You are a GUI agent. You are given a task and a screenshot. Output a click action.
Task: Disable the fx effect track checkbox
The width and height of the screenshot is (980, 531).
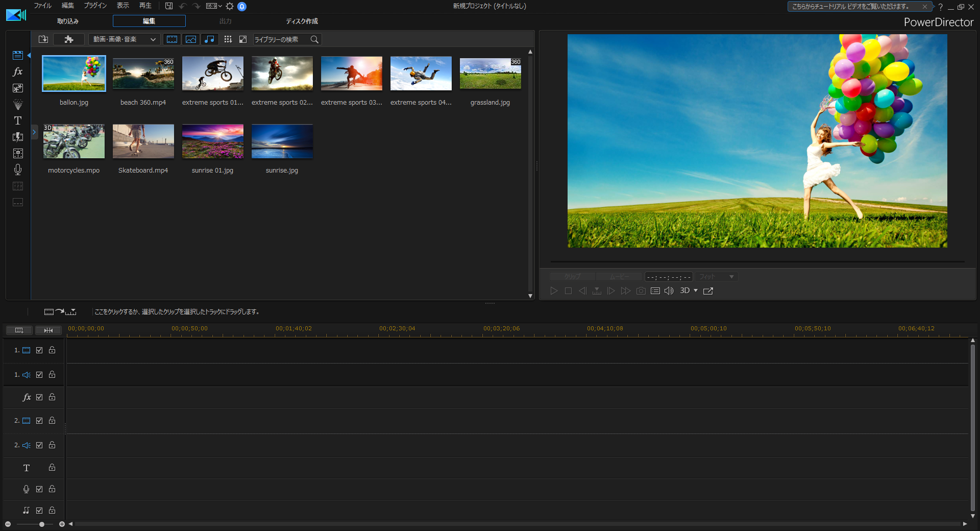39,397
